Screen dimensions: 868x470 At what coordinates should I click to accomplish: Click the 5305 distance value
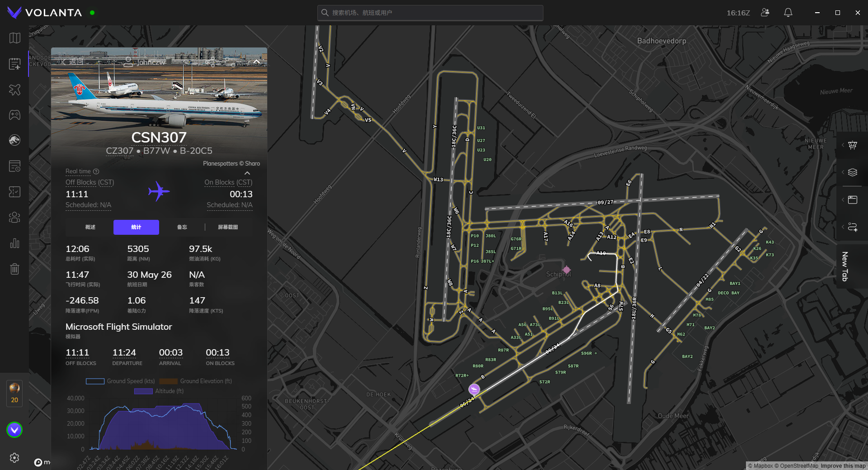coord(138,249)
